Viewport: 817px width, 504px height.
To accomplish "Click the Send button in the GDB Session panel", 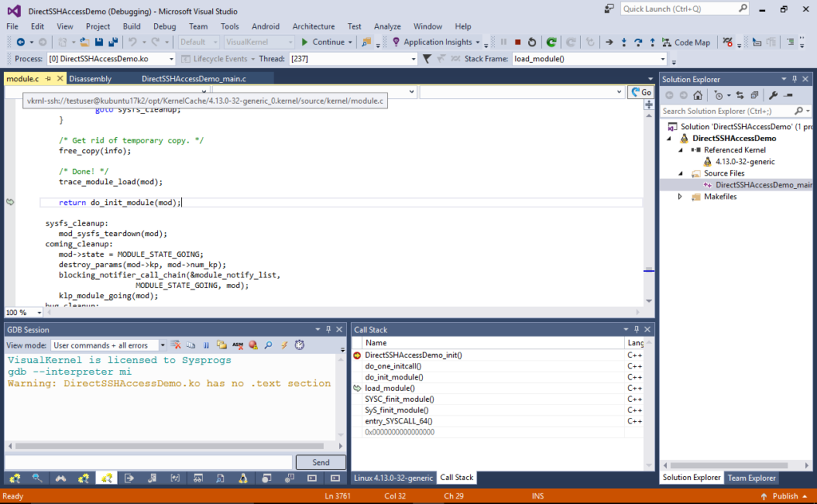I will [x=321, y=462].
